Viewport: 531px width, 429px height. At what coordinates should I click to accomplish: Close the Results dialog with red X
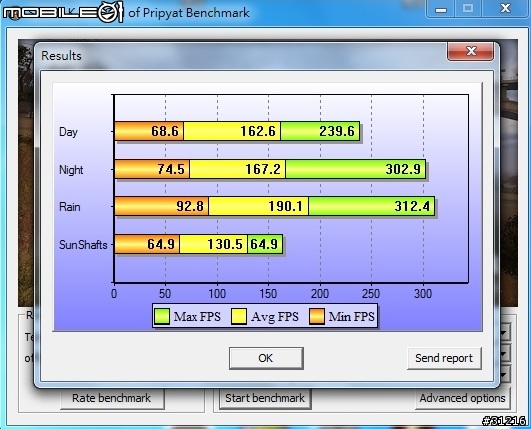[x=470, y=51]
